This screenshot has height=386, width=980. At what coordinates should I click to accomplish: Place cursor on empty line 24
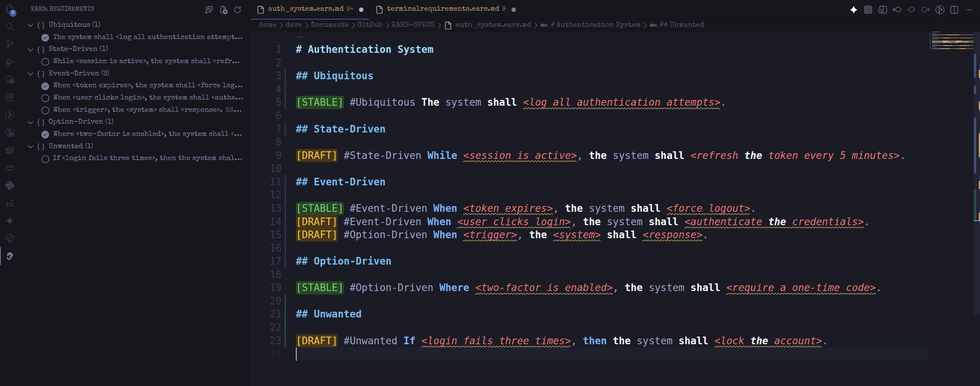click(612, 354)
